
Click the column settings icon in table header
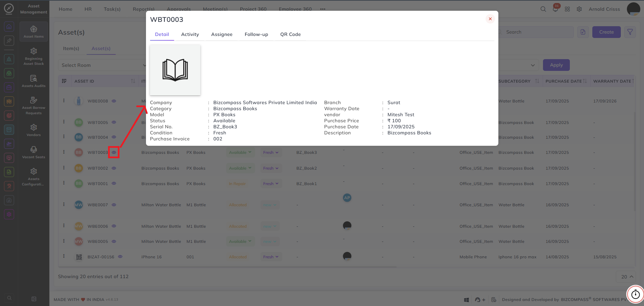tap(64, 81)
